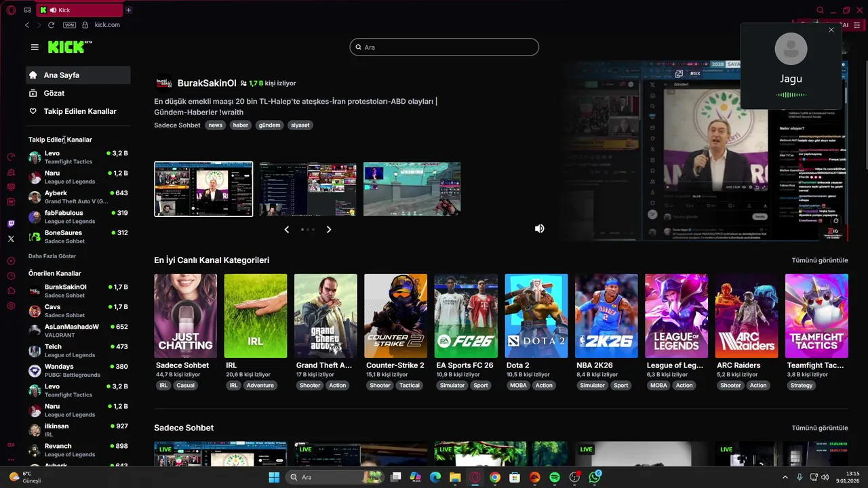The width and height of the screenshot is (868, 488).
Task: Open Wandays PUBG channel
Action: click(78, 370)
